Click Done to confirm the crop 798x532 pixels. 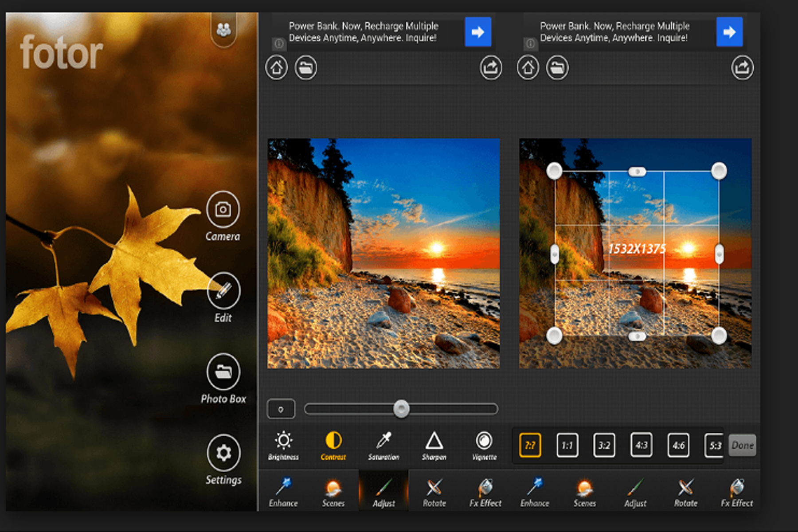tap(742, 446)
